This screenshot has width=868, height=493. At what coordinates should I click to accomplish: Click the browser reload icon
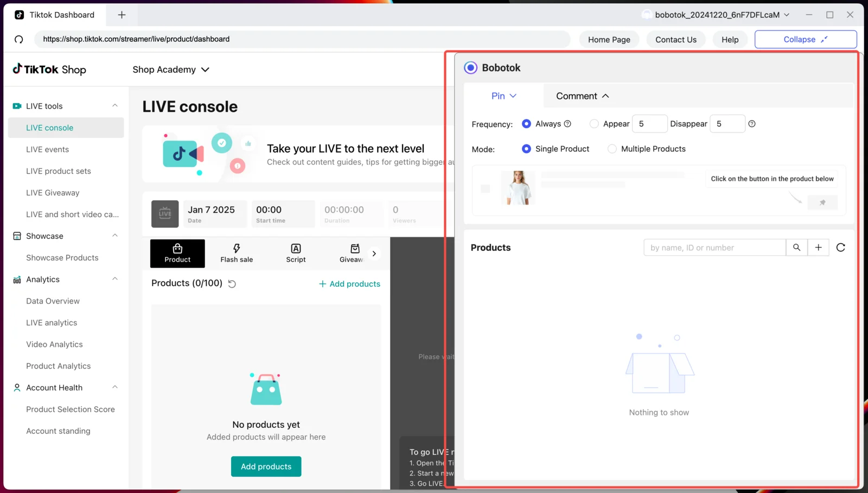(x=19, y=39)
